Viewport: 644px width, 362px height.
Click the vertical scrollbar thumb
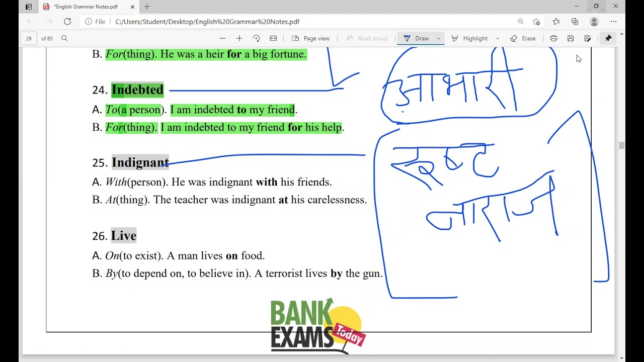tap(622, 146)
